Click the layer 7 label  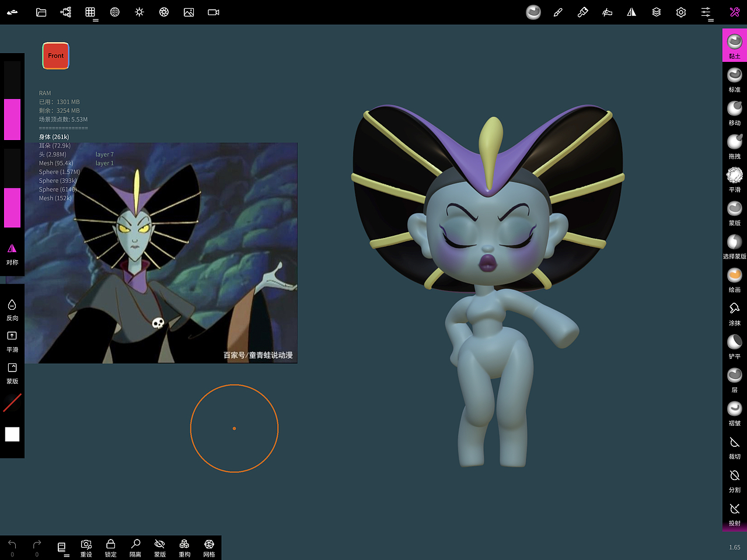(104, 155)
